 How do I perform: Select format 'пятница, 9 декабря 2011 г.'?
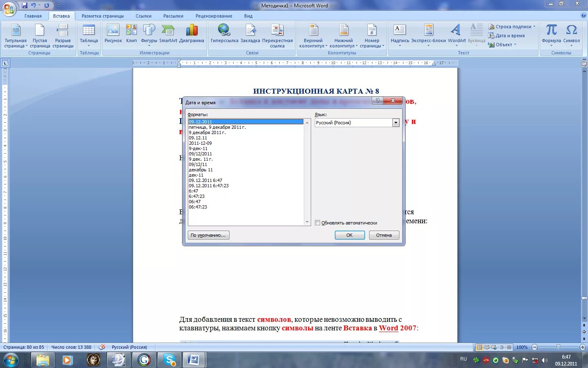click(246, 127)
